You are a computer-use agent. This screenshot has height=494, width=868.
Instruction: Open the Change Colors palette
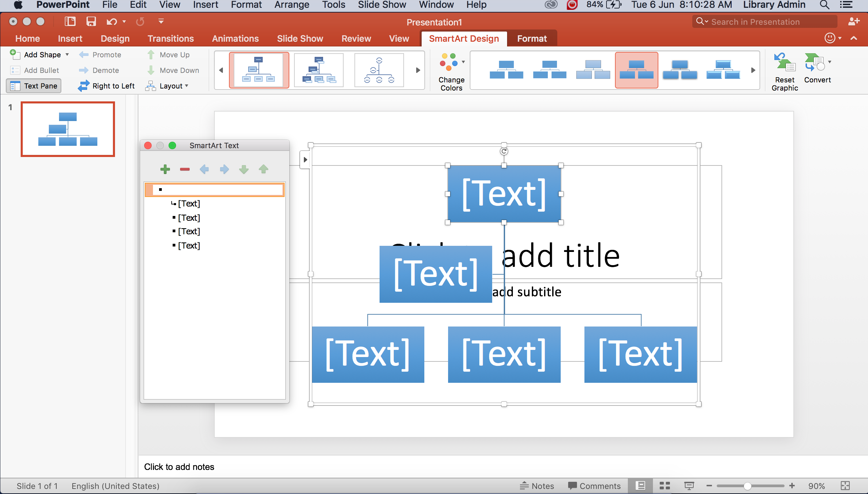[451, 72]
